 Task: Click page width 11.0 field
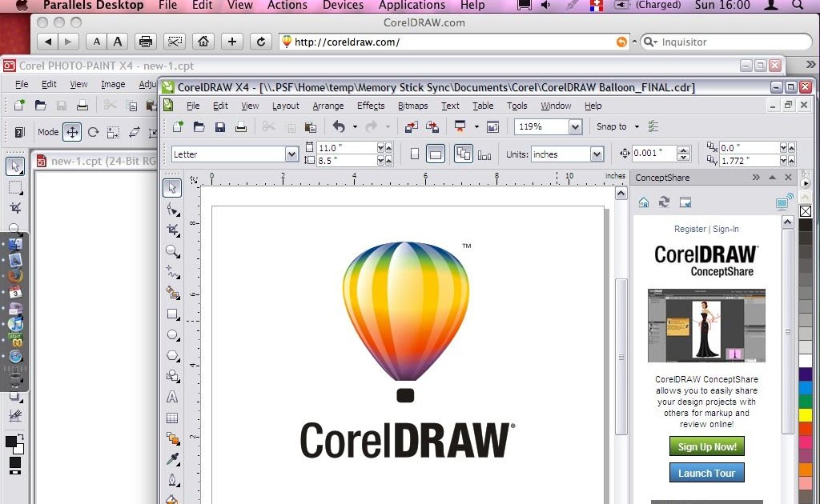point(347,148)
